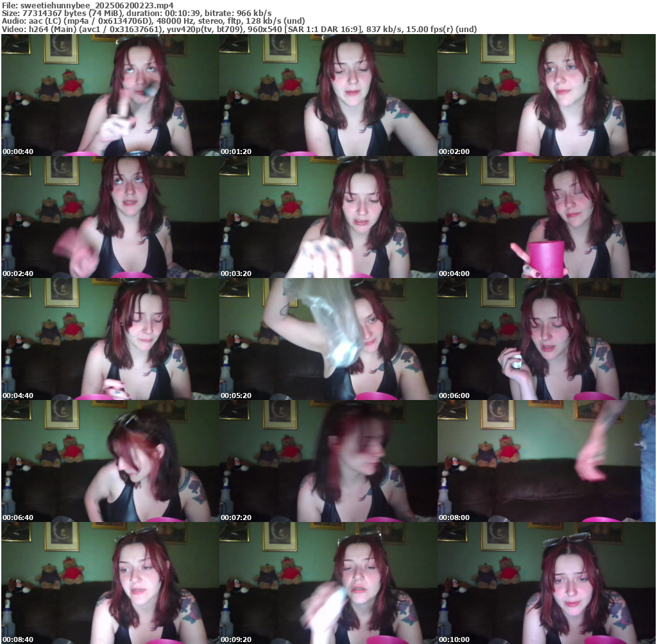Open the thumbnail at 00:06:40
This screenshot has width=657, height=644.
pyautogui.click(x=110, y=461)
